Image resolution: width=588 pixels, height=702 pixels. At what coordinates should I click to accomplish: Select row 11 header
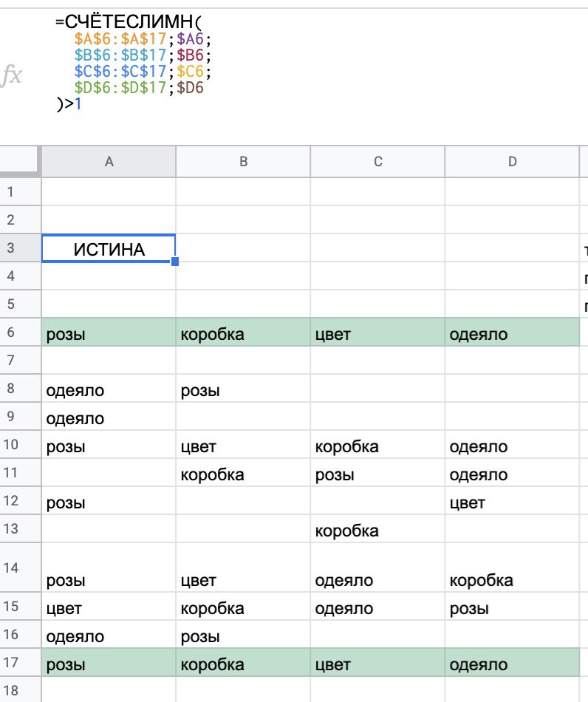tap(20, 473)
